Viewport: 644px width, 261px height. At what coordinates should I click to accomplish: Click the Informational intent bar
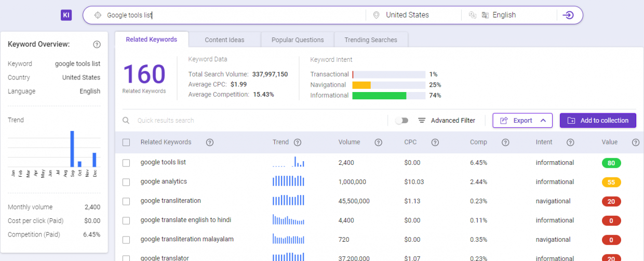click(x=389, y=96)
